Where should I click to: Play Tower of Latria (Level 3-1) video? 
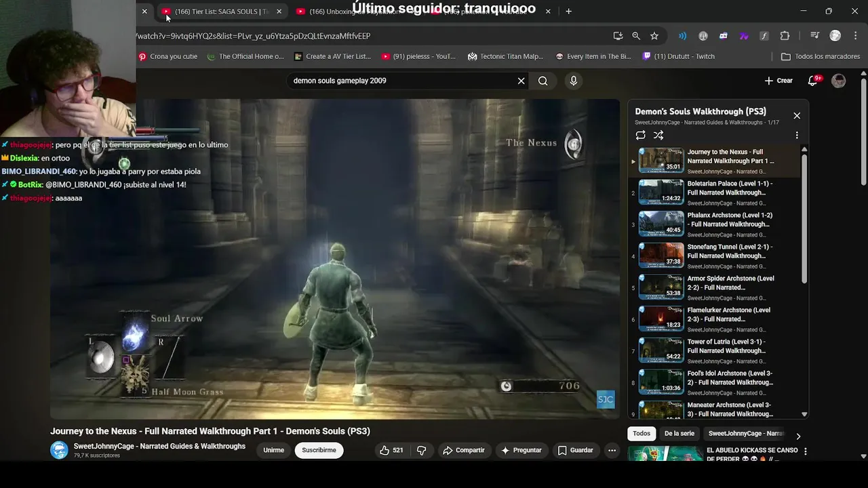(x=713, y=351)
